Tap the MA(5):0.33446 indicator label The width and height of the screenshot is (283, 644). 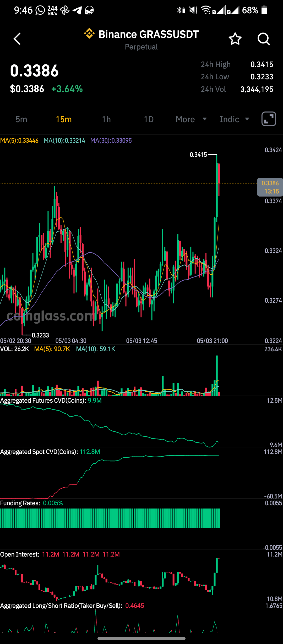[x=19, y=141]
